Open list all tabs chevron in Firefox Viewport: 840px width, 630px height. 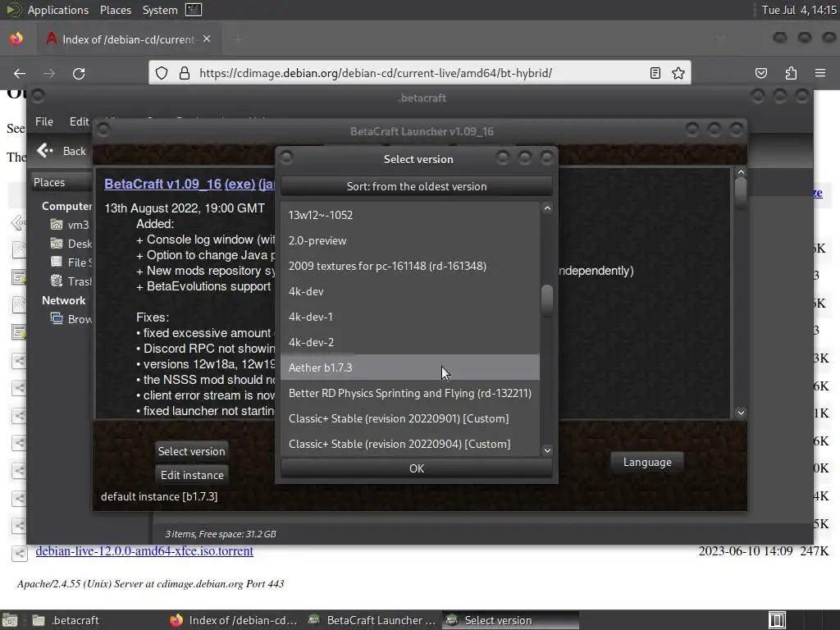(721, 38)
